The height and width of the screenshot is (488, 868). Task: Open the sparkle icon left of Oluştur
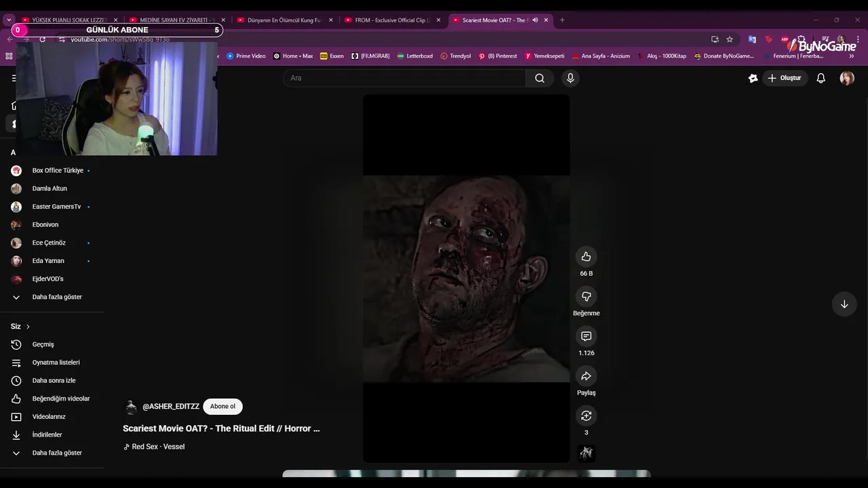753,78
